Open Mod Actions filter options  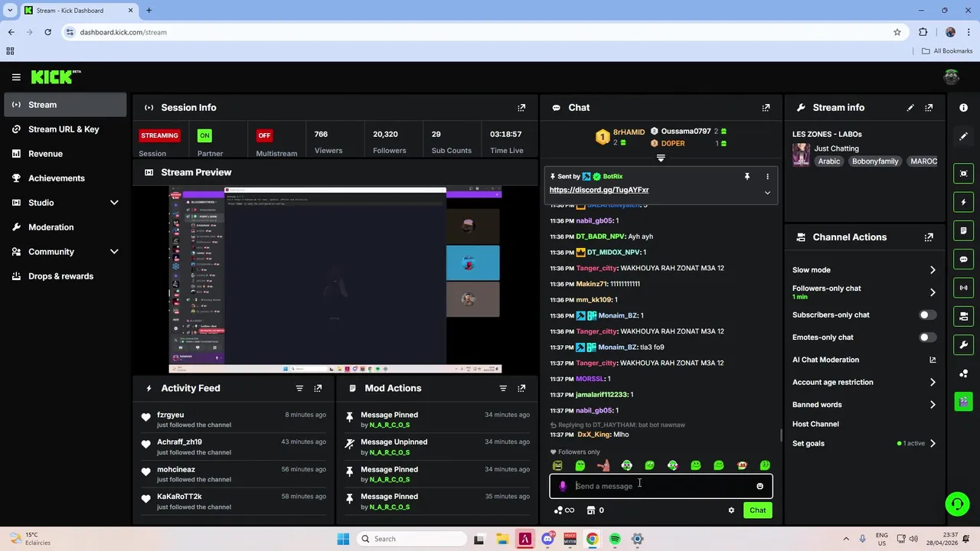click(x=503, y=388)
